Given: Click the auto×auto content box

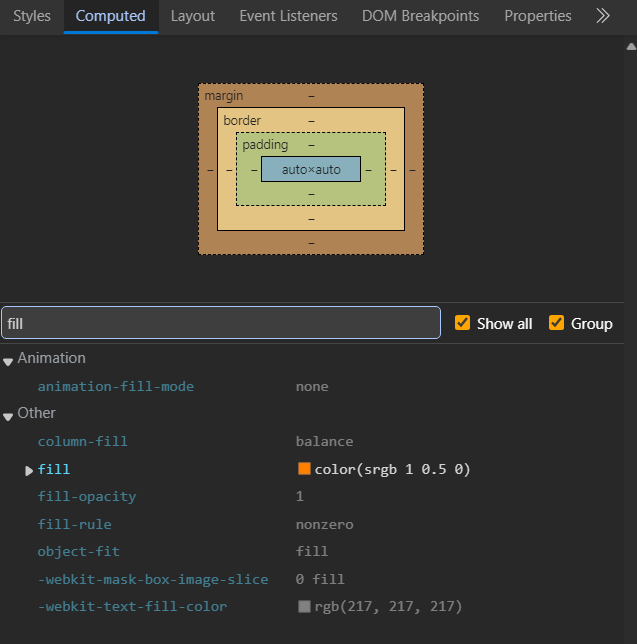Looking at the screenshot, I should [311, 170].
